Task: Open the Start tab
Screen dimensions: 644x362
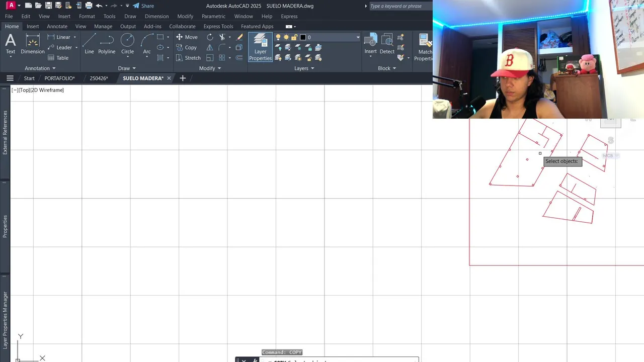Action: click(29, 78)
